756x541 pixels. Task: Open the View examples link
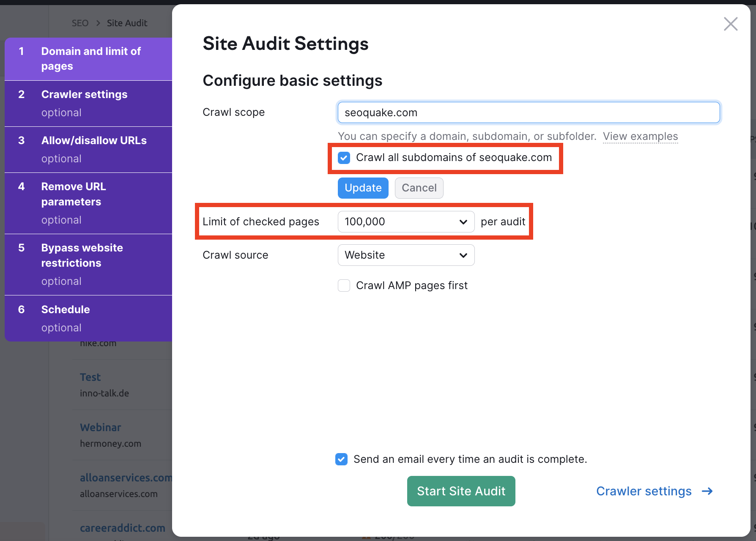coord(640,136)
